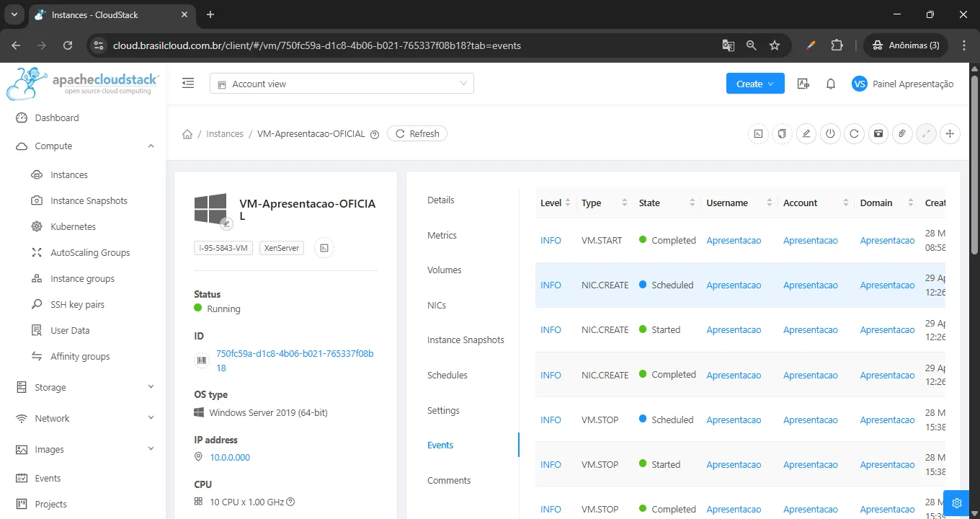This screenshot has width=980, height=519.
Task: Click the VS user avatar
Action: [859, 84]
